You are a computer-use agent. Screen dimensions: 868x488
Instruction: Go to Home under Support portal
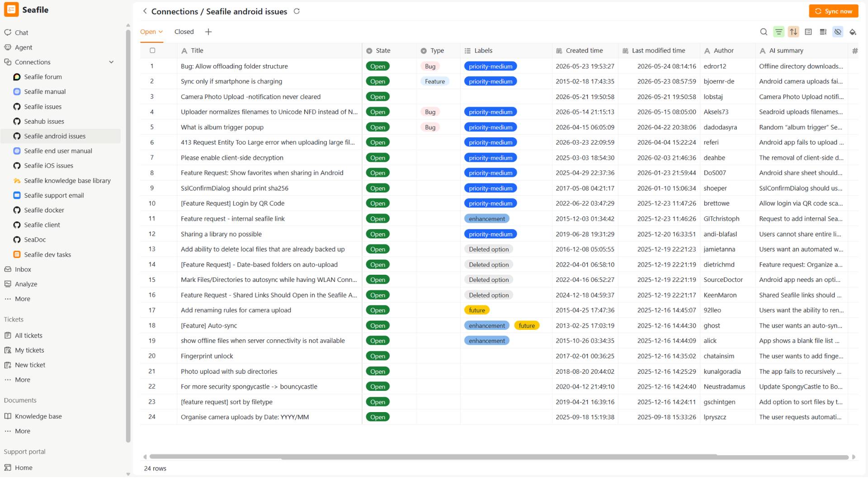24,468
